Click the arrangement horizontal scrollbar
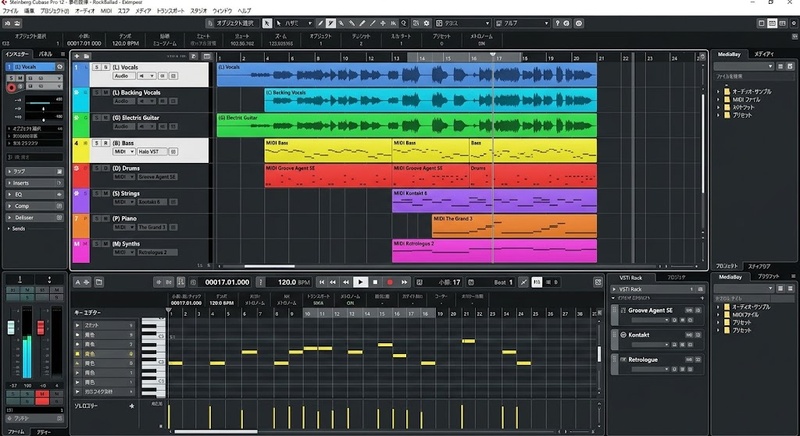800x436 pixels. click(269, 266)
